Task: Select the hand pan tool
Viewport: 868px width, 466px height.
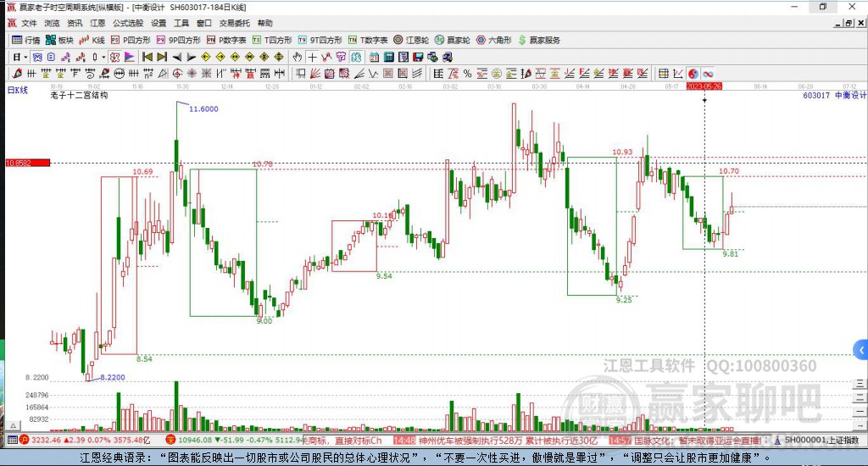Action: (298, 57)
